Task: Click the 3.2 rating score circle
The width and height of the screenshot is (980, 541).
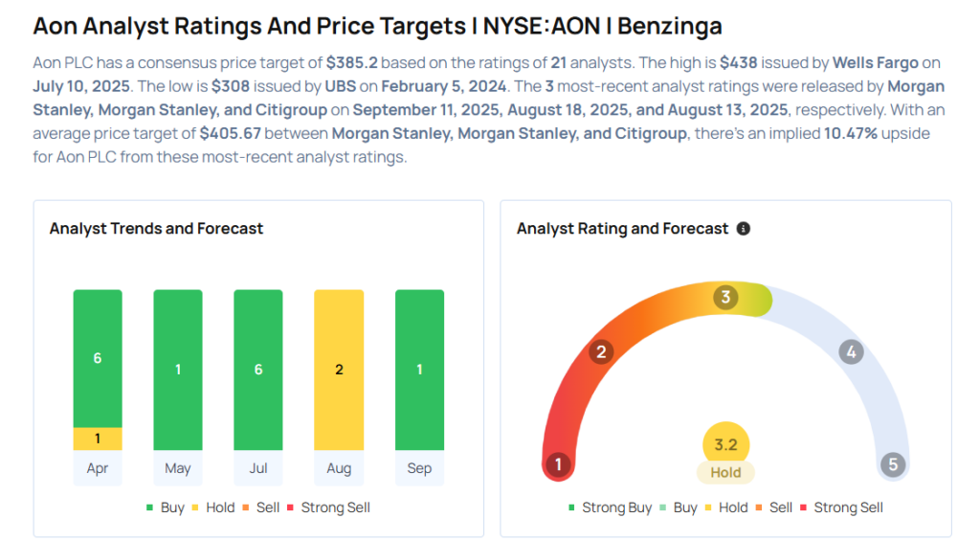Action: pos(725,444)
